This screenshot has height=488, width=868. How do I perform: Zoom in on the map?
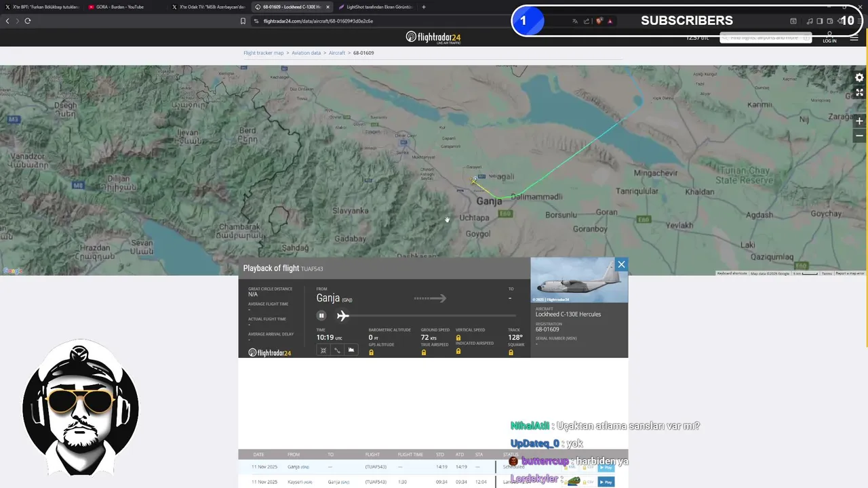pyautogui.click(x=859, y=121)
